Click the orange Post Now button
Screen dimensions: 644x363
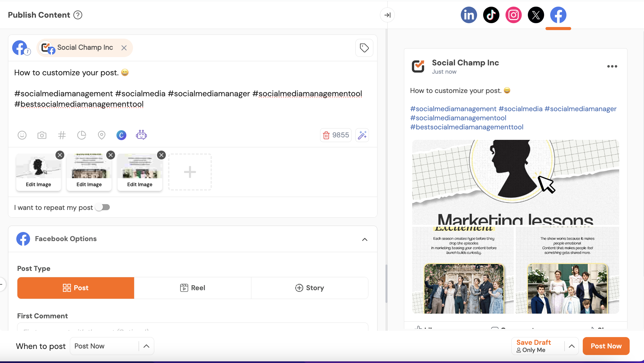[606, 346]
